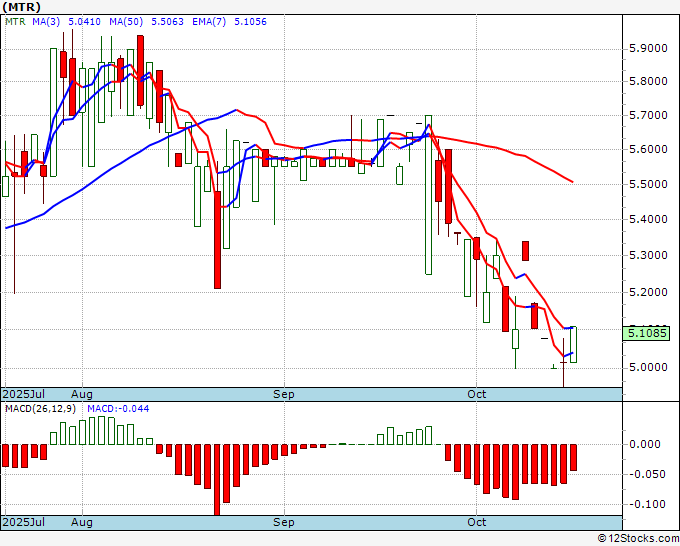Click the Aug label on price chart axis
Screen dimensions: 680x546
(82, 394)
